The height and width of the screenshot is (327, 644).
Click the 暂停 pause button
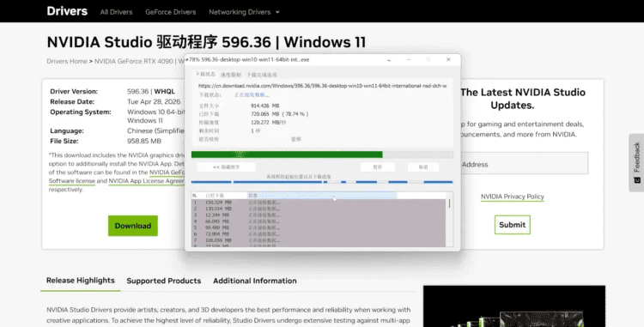(378, 167)
